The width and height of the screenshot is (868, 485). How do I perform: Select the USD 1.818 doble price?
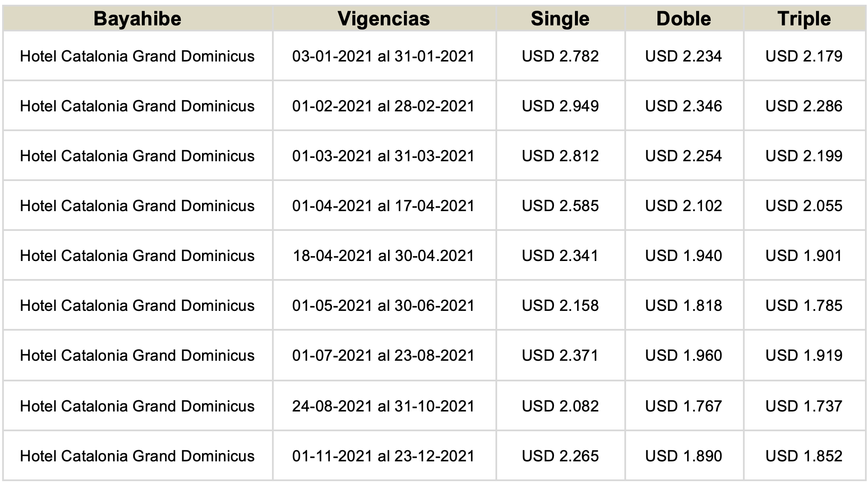click(684, 306)
